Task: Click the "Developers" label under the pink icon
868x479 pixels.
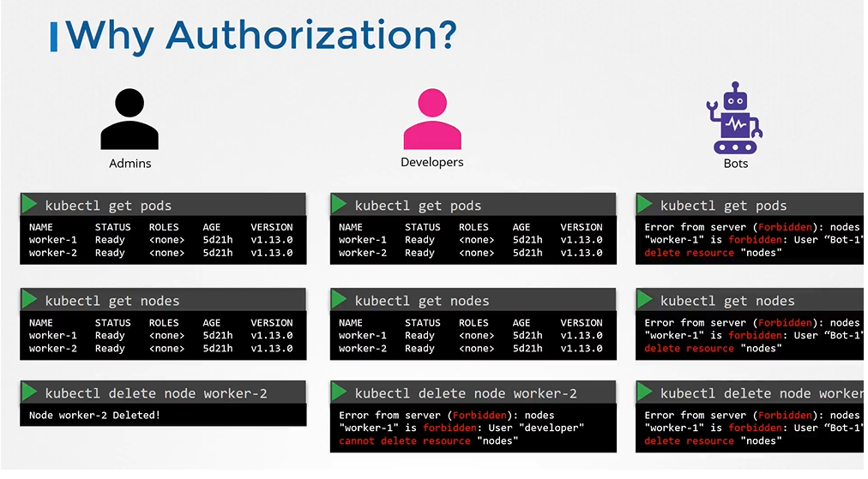Action: pyautogui.click(x=432, y=162)
